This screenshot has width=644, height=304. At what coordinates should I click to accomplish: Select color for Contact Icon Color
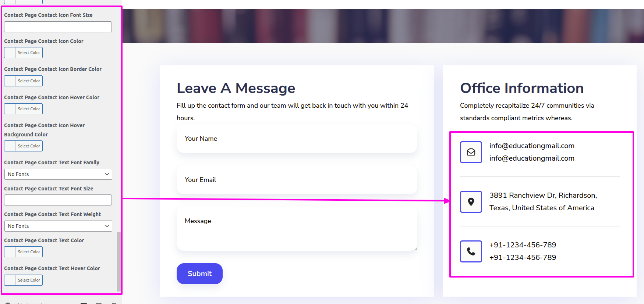point(24,53)
